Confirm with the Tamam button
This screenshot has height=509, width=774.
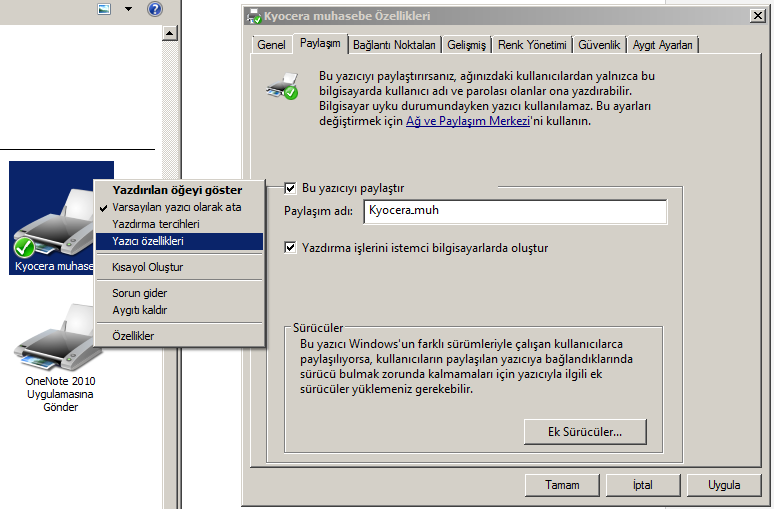pos(562,485)
